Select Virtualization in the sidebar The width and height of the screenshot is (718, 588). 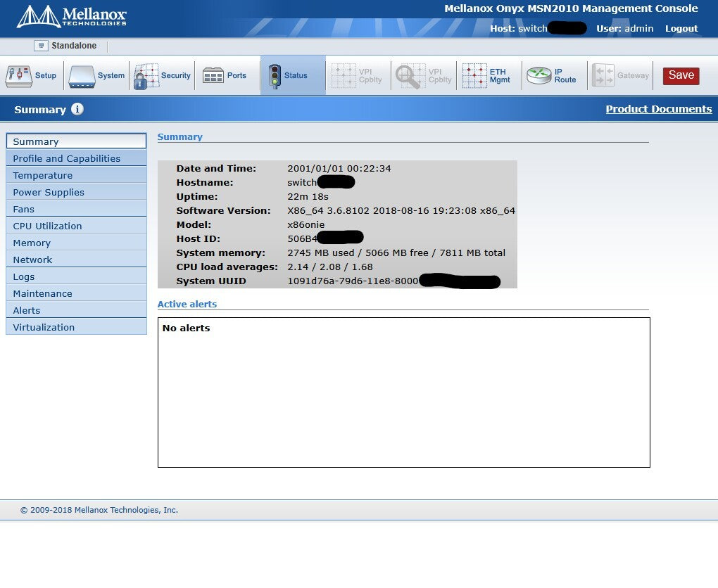tap(44, 327)
